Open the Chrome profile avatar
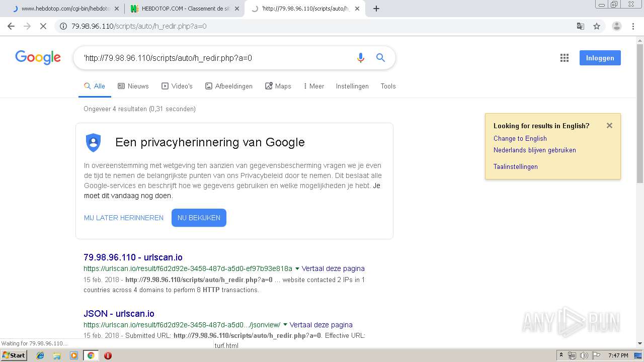This screenshot has width=644, height=362. coord(616,26)
